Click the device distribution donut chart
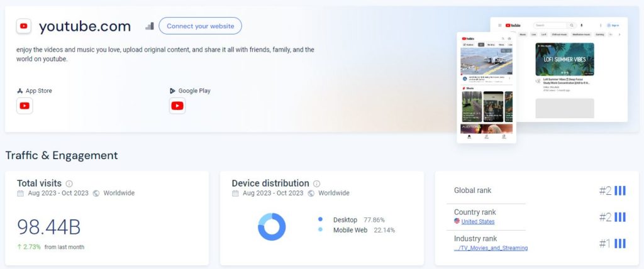Image resolution: width=644 pixels, height=269 pixels. coord(272,227)
